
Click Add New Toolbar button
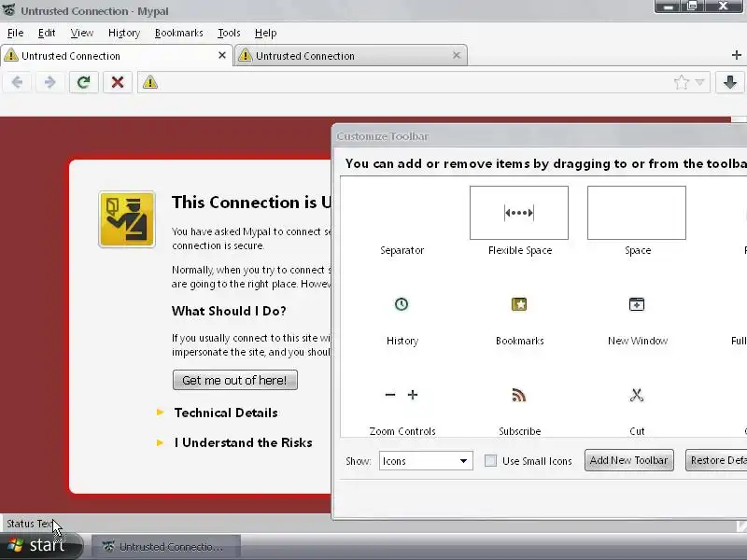tap(628, 460)
